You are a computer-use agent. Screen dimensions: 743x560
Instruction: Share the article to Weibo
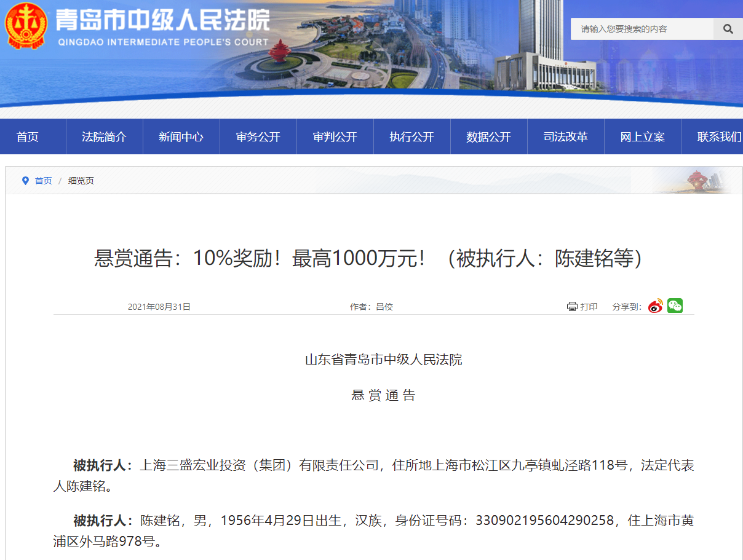coord(656,306)
